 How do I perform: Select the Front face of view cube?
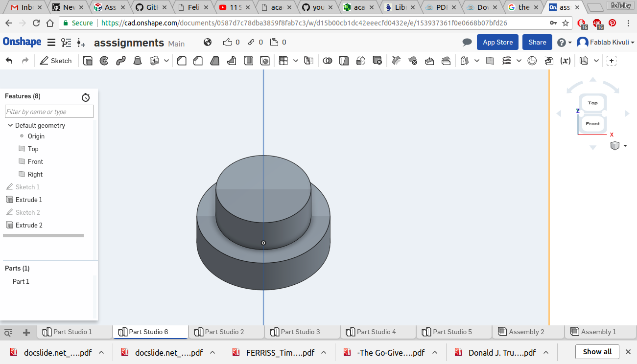(x=593, y=124)
